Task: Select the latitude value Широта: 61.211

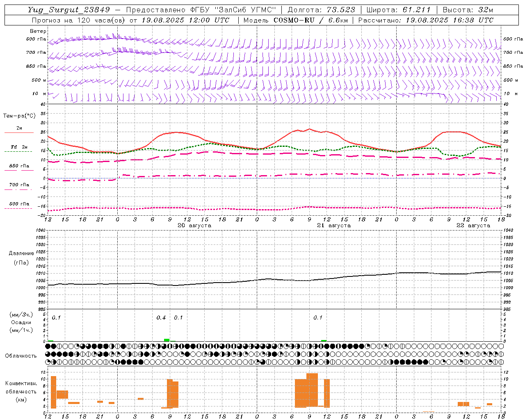Action: click(399, 10)
